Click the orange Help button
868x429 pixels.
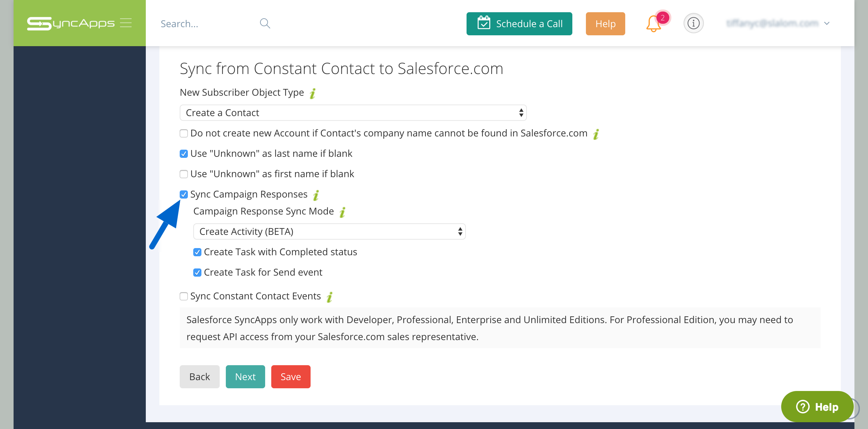[x=605, y=24]
